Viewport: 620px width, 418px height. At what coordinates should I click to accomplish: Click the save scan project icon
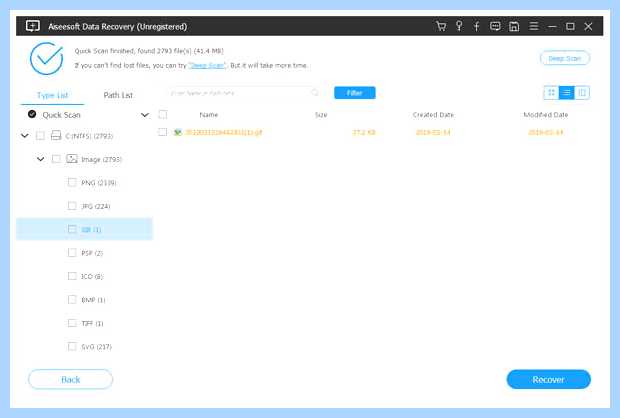(x=514, y=26)
